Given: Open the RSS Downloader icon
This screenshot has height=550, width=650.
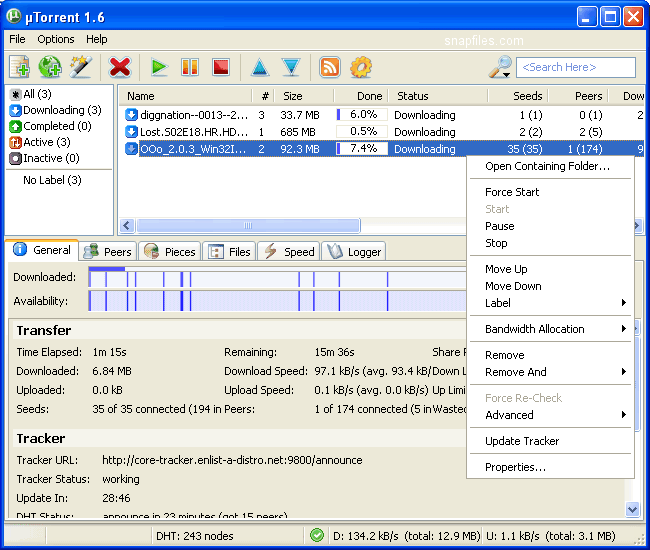Looking at the screenshot, I should [330, 67].
